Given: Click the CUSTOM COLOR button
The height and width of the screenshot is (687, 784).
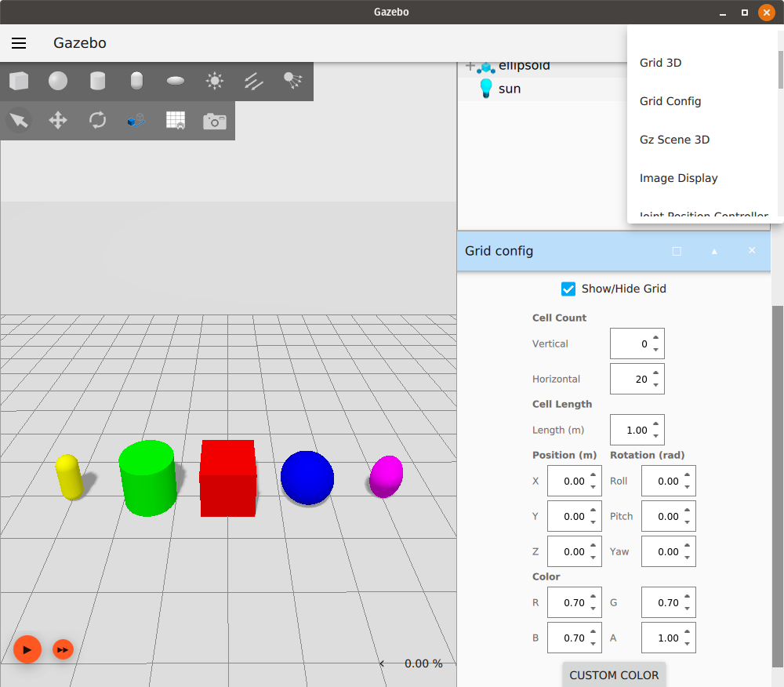Looking at the screenshot, I should [x=614, y=675].
